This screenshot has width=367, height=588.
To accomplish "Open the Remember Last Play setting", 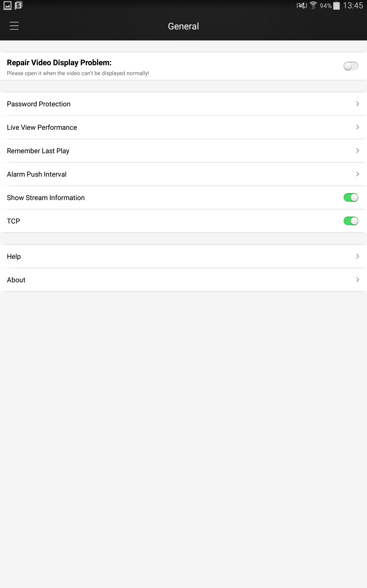I will [x=183, y=151].
